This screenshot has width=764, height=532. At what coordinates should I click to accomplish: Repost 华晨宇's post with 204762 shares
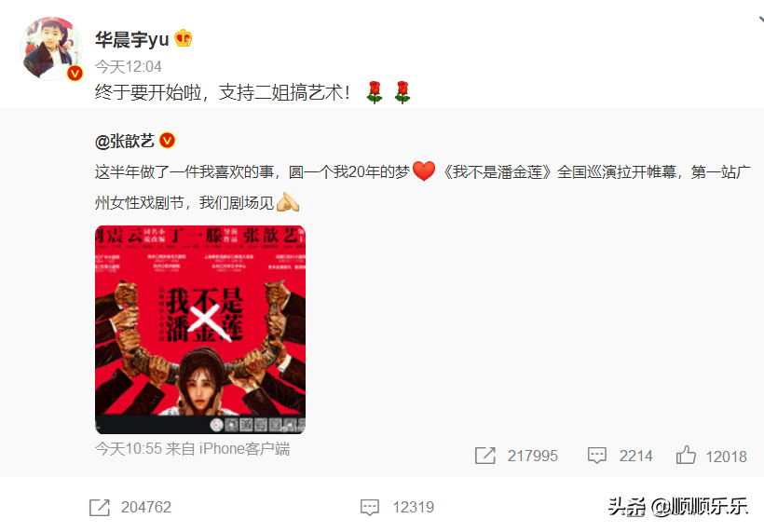pos(130,507)
